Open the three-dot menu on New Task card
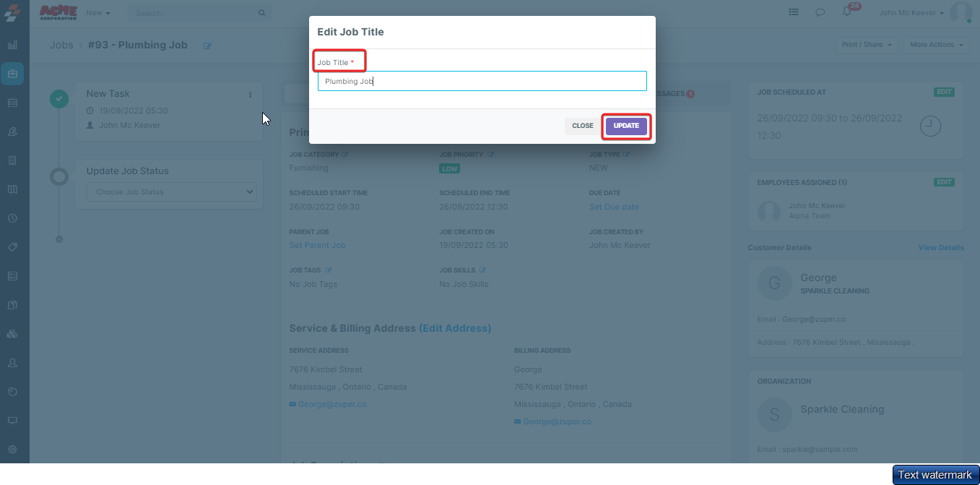The width and height of the screenshot is (980, 485). point(251,95)
